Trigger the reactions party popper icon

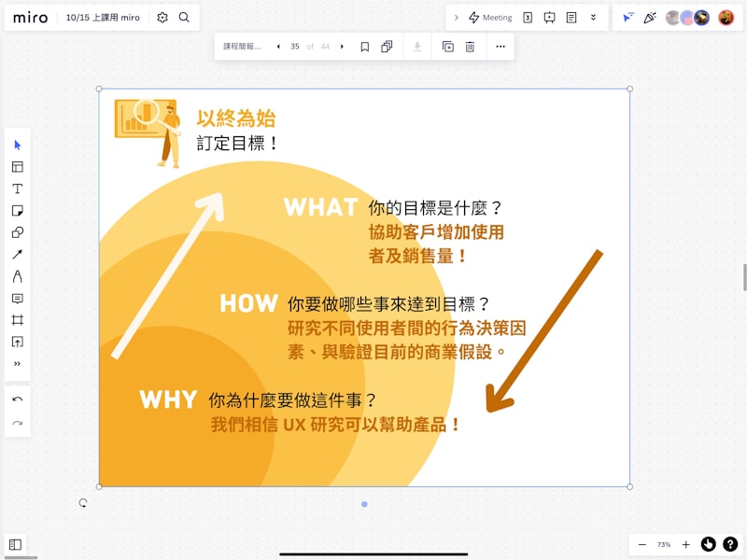pos(649,18)
